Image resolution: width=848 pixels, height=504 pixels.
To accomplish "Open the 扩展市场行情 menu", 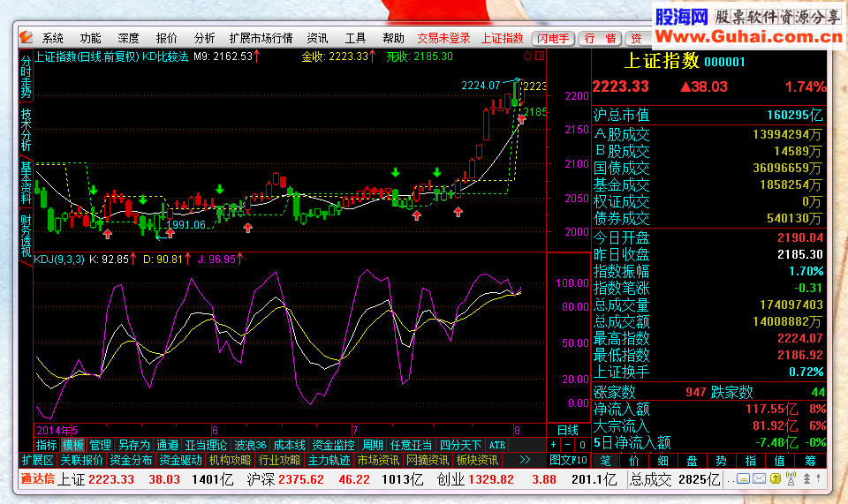I will (261, 38).
